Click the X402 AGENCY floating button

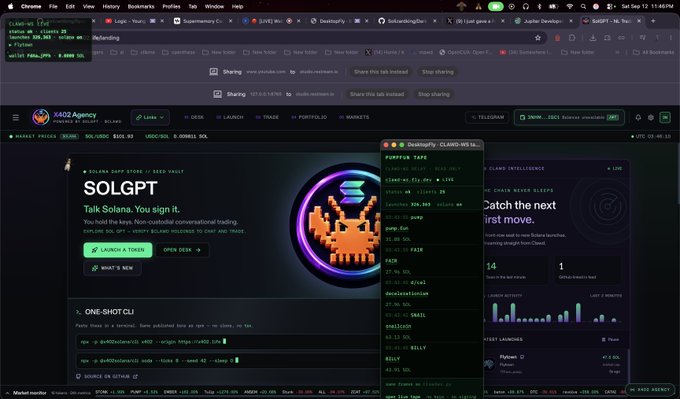click(x=650, y=389)
